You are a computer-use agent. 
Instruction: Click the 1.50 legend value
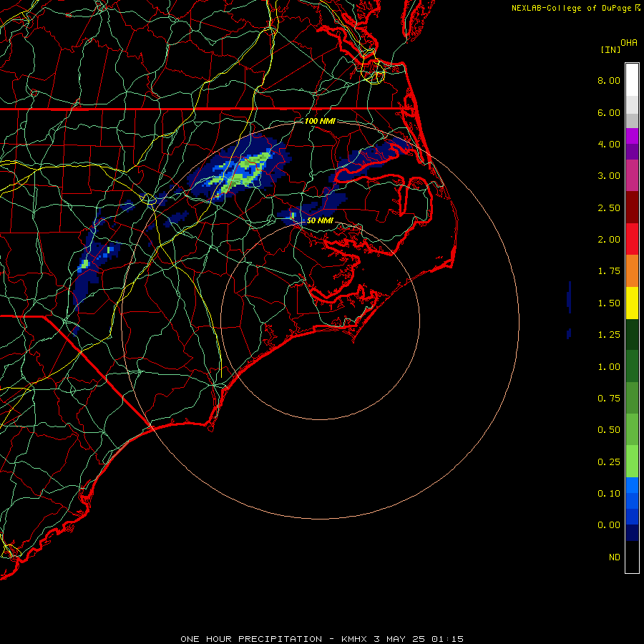click(609, 303)
